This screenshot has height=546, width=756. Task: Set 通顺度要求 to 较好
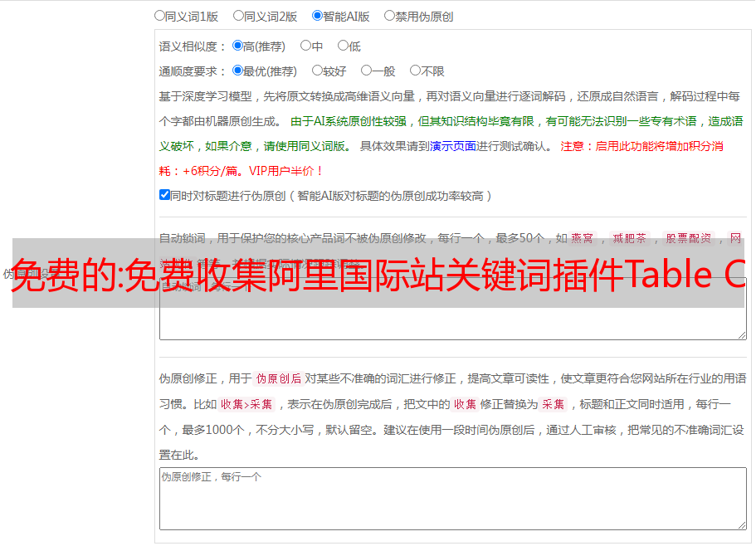coord(317,71)
